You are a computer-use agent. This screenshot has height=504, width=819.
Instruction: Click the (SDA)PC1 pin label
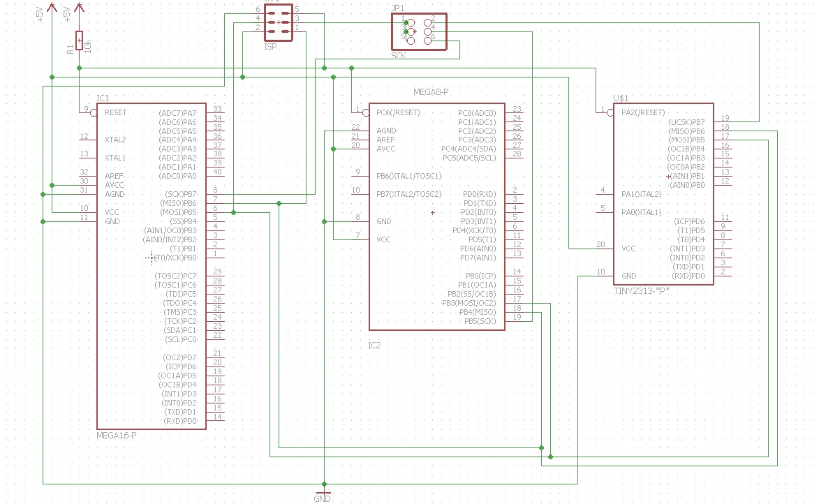coord(180,330)
